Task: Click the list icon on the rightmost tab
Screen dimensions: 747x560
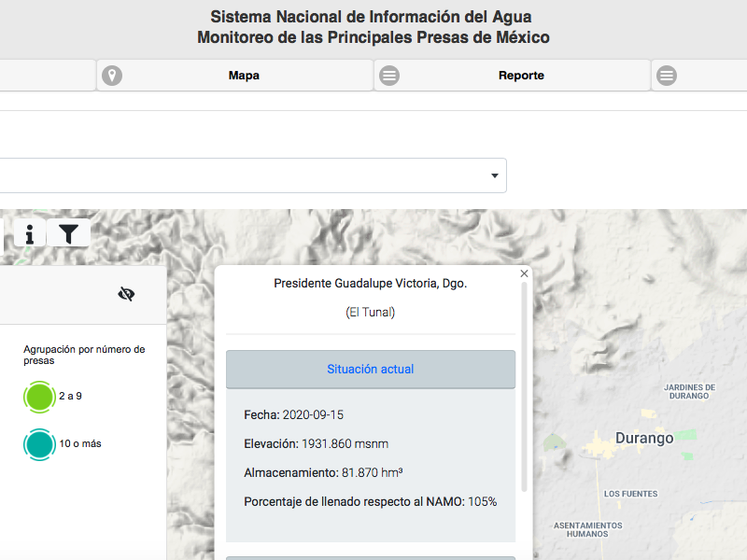Action: point(666,76)
